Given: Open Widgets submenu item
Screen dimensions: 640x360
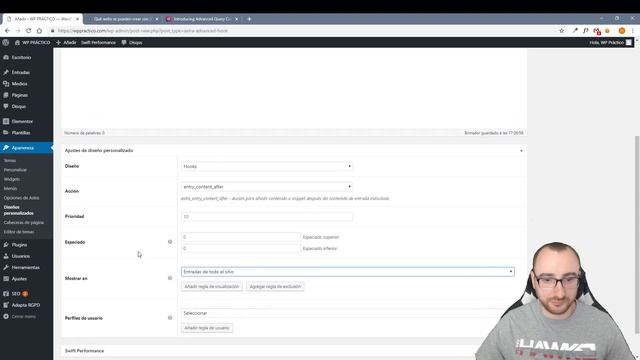Looking at the screenshot, I should (12, 179).
